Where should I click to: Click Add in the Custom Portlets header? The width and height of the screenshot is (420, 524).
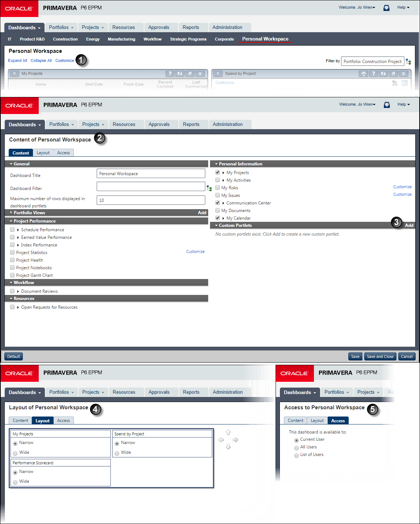click(409, 225)
